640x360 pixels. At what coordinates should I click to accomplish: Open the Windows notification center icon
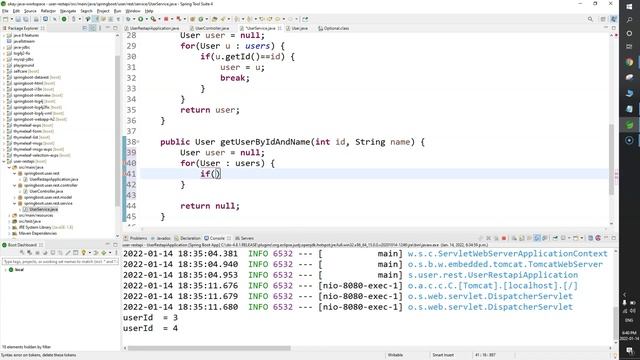(x=629, y=350)
